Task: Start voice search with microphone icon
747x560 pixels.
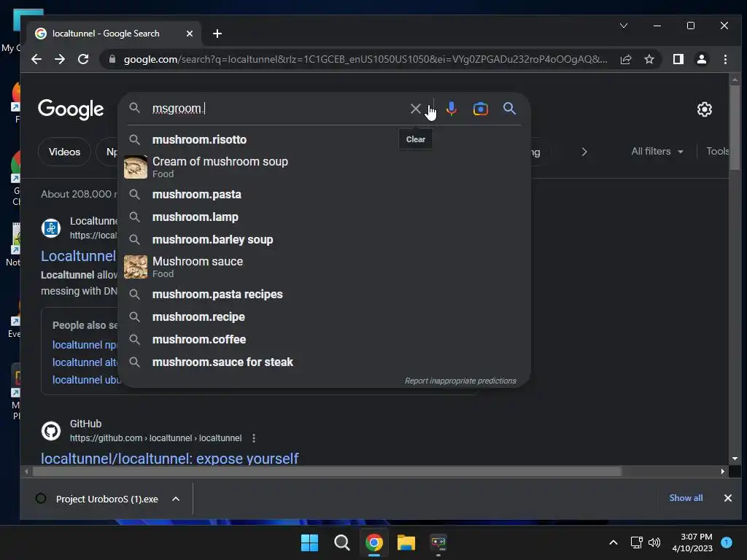Action: [x=451, y=109]
